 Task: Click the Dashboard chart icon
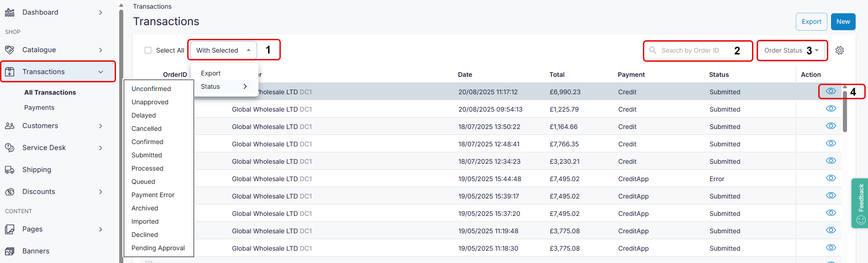tap(10, 12)
